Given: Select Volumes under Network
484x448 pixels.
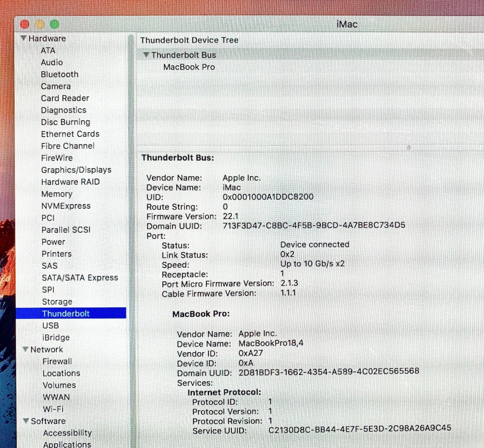Looking at the screenshot, I should pyautogui.click(x=59, y=385).
